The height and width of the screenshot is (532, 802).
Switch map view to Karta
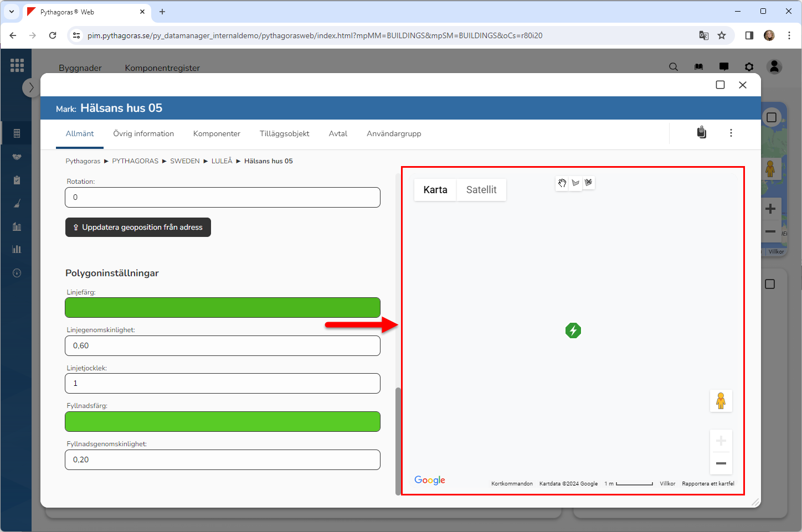click(x=435, y=190)
